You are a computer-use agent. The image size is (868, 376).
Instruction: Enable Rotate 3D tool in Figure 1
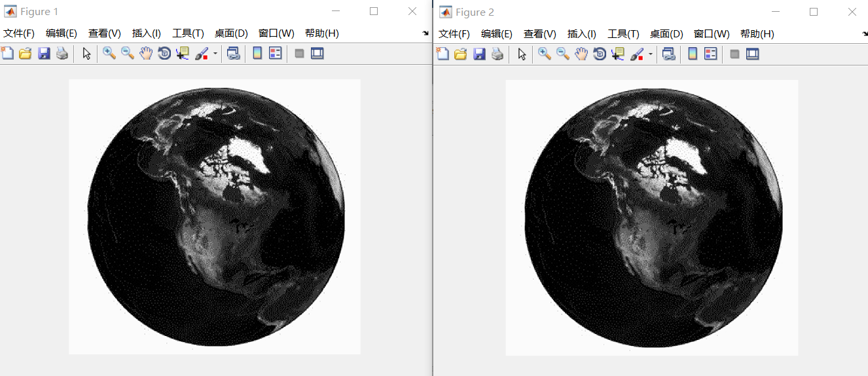[164, 54]
